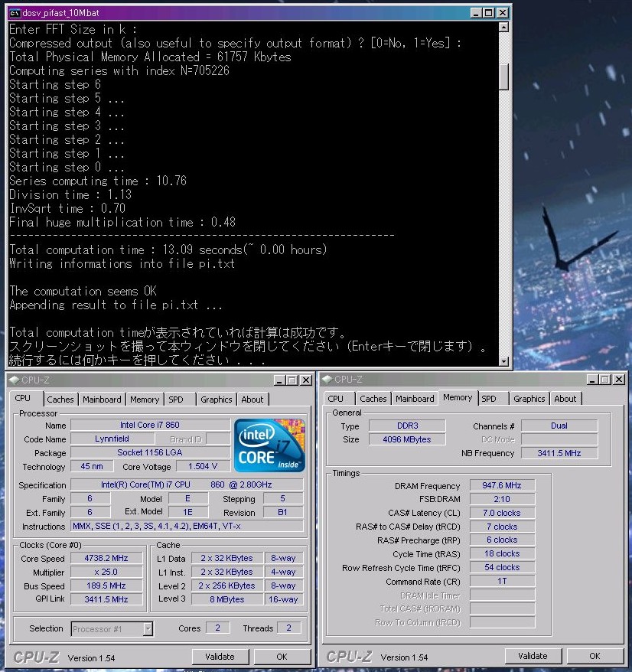Click Validate button in right CPU-Z window
This screenshot has height=672, width=632.
coord(533,656)
